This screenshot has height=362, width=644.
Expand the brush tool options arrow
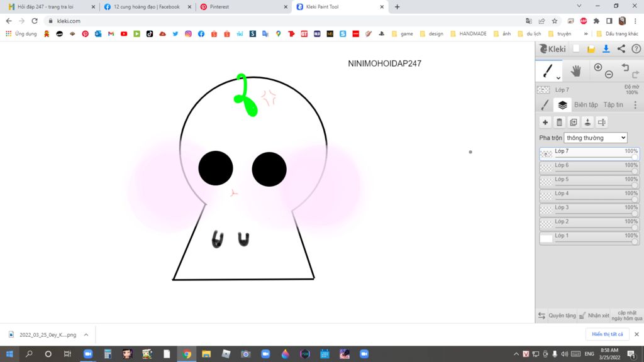tap(558, 78)
